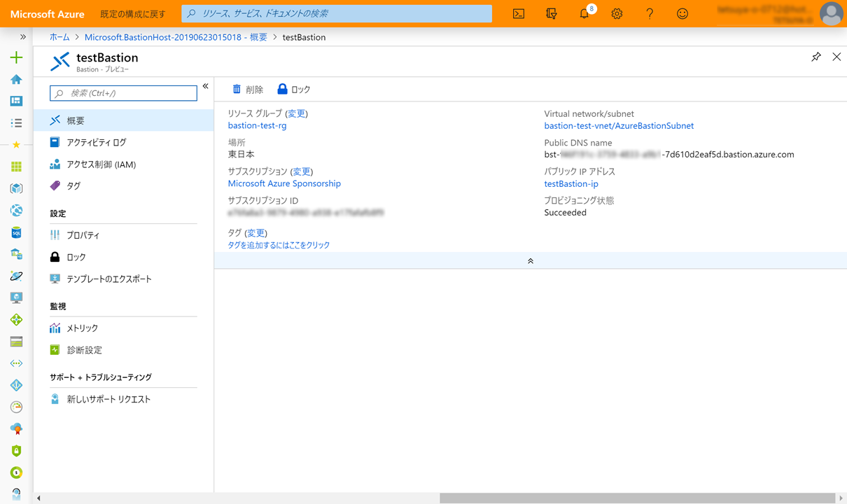
Task: Open Resource groups cube icon
Action: (16, 188)
